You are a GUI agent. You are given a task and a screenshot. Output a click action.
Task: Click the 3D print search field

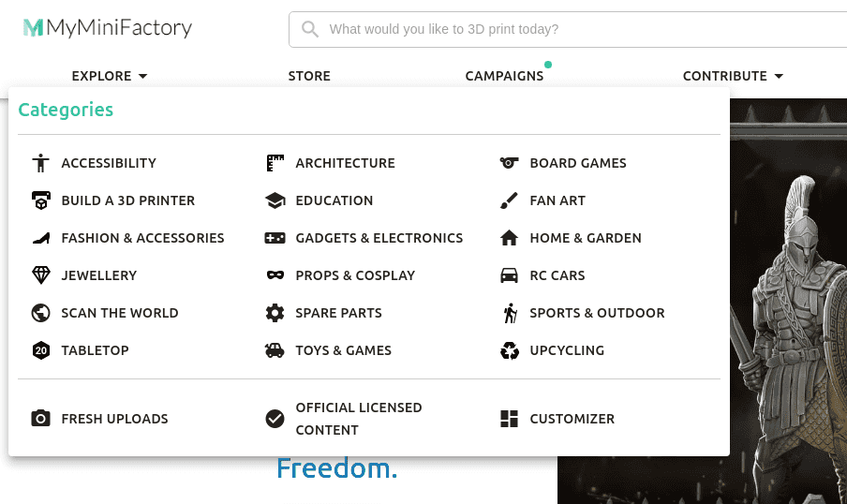tap(568, 29)
